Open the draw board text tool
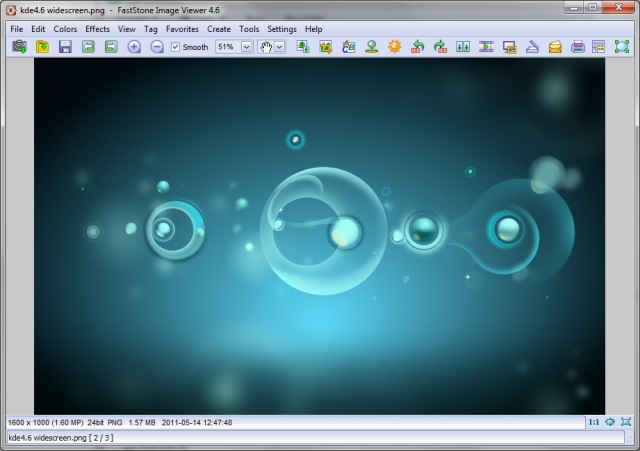 point(349,47)
